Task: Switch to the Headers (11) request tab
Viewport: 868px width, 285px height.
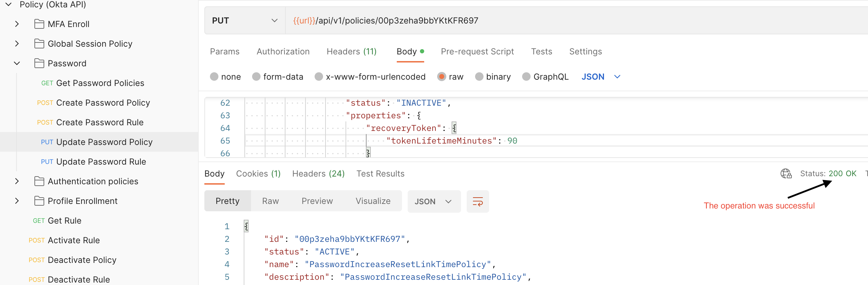Action: point(351,52)
